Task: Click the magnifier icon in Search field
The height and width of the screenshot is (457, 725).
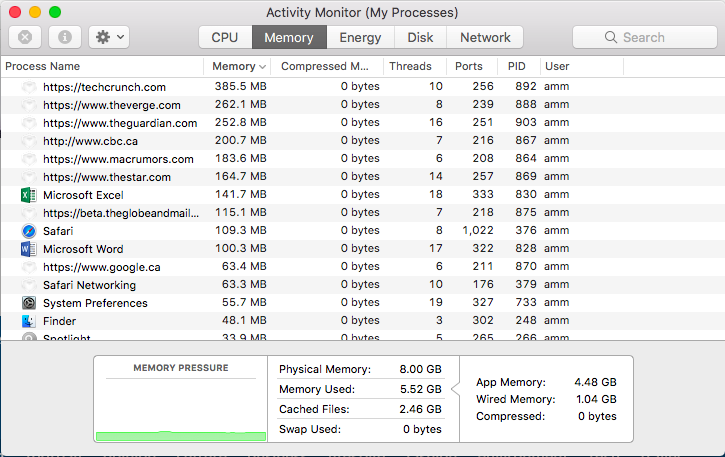Action: click(x=611, y=37)
